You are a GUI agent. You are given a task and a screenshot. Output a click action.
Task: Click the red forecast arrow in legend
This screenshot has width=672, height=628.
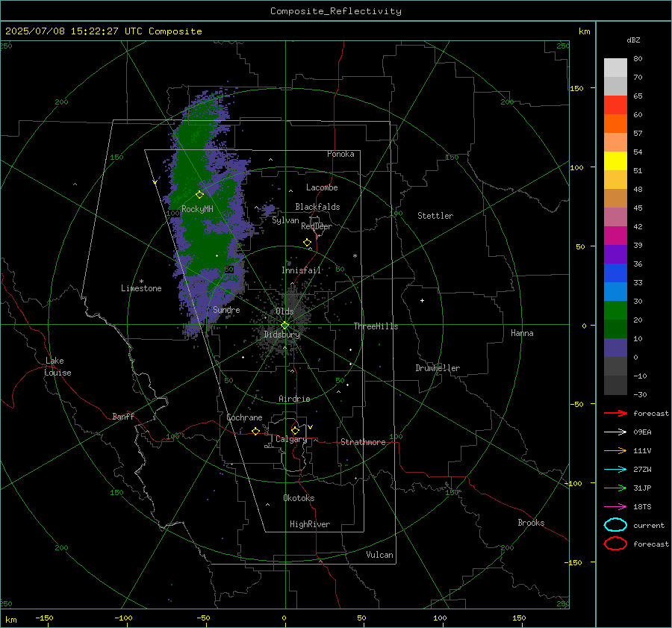(x=615, y=413)
